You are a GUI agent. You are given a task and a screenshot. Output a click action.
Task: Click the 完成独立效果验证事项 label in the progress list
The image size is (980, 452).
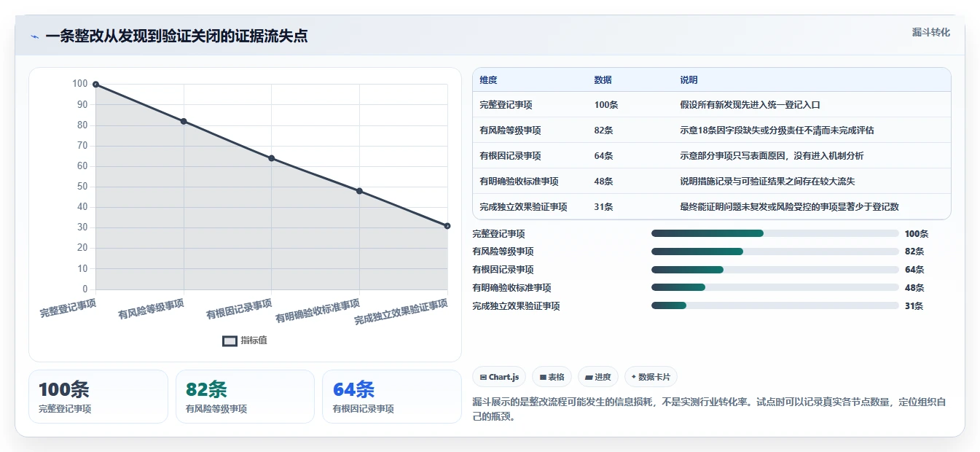[516, 306]
